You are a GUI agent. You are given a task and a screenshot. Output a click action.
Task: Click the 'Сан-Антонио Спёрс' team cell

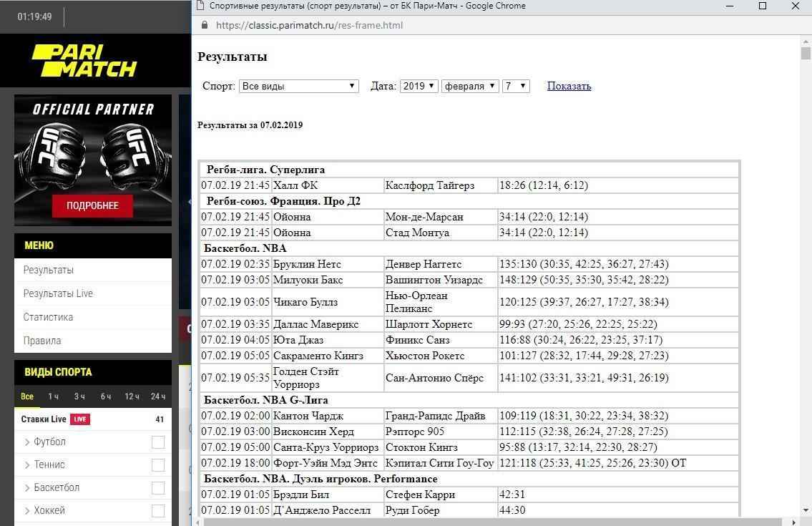(x=440, y=378)
